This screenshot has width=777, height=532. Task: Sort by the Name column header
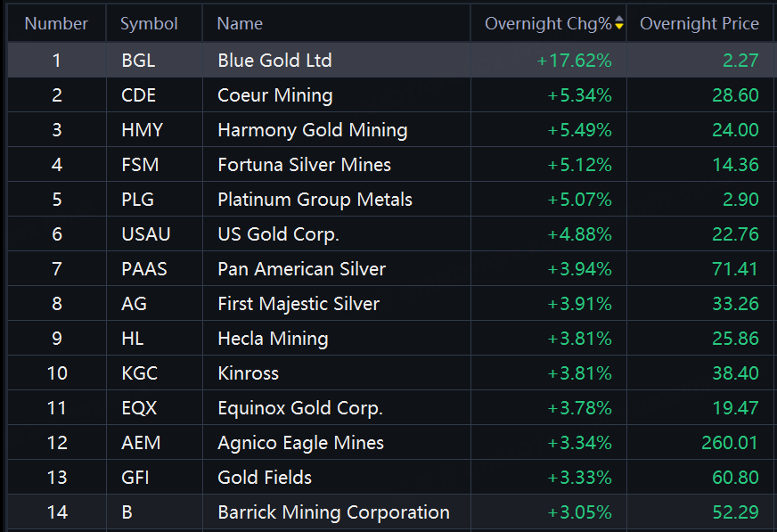click(x=240, y=24)
